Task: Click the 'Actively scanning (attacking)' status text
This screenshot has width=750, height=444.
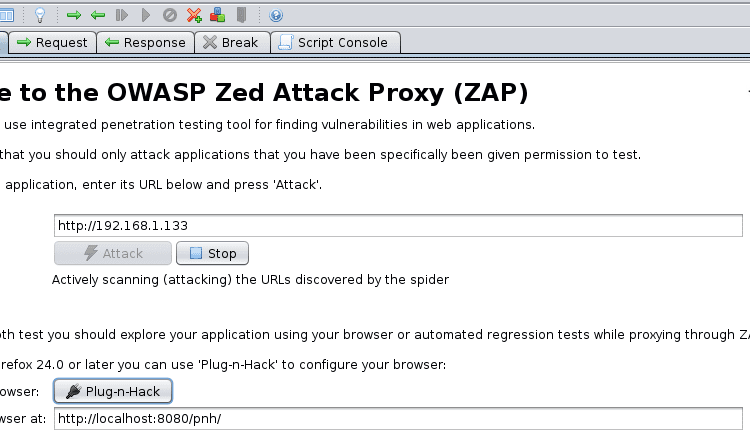Action: pyautogui.click(x=250, y=279)
